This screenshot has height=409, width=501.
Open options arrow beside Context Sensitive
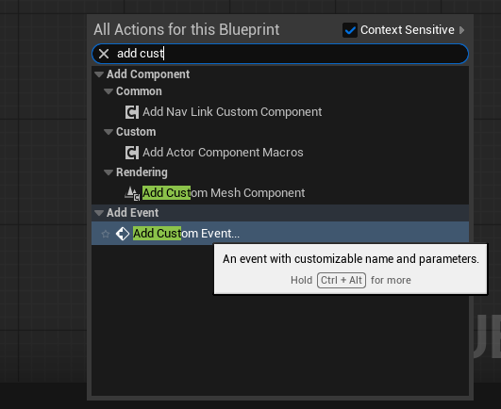(462, 30)
